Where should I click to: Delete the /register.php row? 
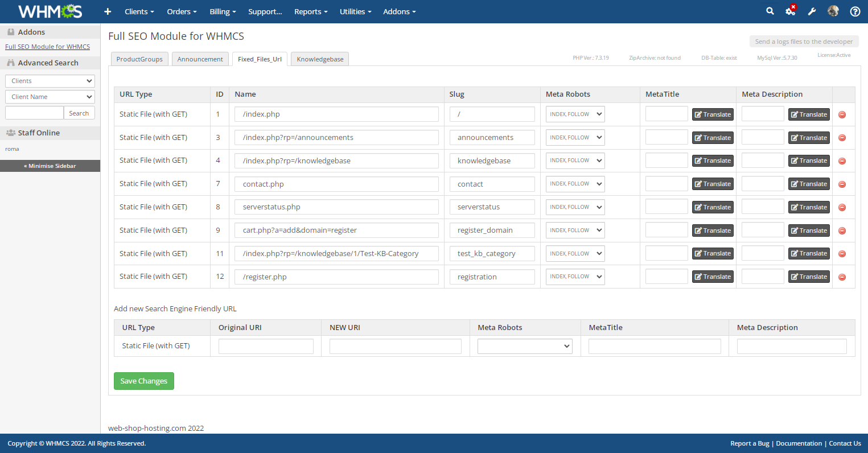click(x=842, y=277)
